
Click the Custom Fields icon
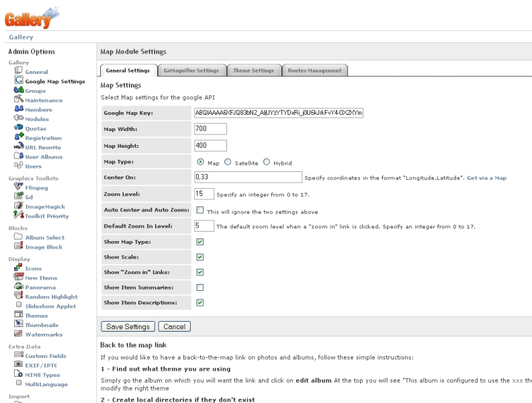(x=19, y=355)
